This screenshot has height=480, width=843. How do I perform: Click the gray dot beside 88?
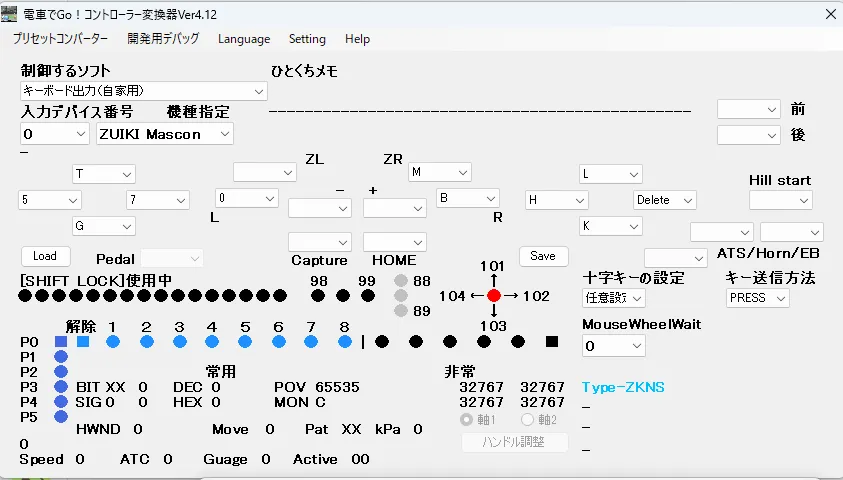coord(401,281)
